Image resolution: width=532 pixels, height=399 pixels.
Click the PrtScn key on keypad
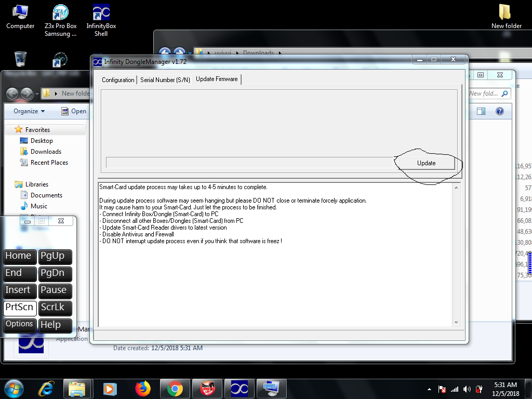click(x=20, y=308)
